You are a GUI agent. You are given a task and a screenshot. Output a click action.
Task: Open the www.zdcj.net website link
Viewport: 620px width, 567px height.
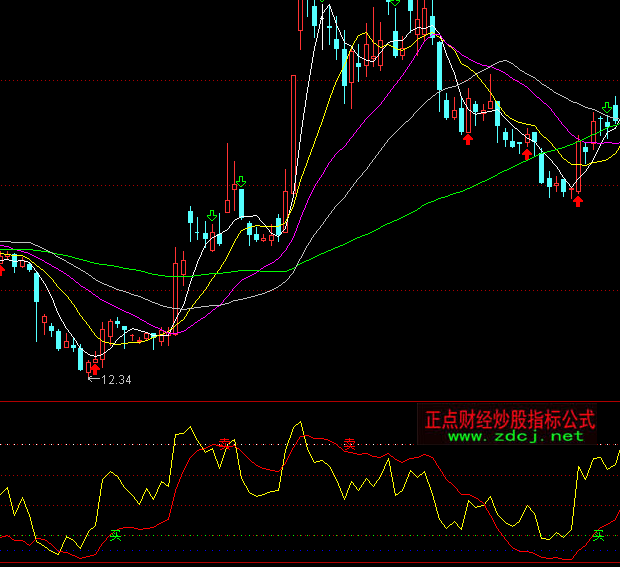(x=515, y=436)
